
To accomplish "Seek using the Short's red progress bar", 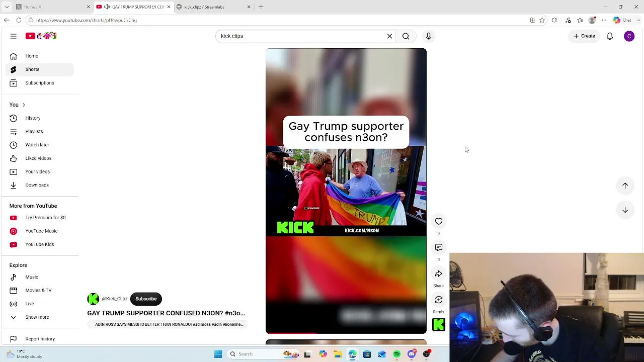I will (346, 333).
